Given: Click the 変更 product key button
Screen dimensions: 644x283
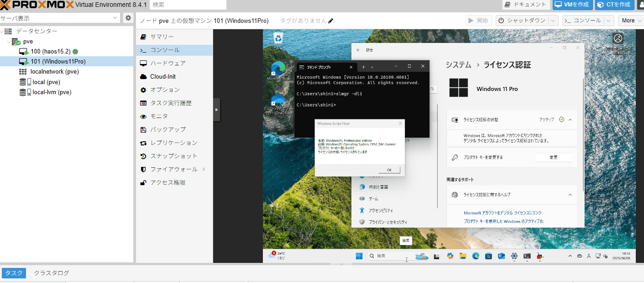Looking at the screenshot, I should point(553,157).
